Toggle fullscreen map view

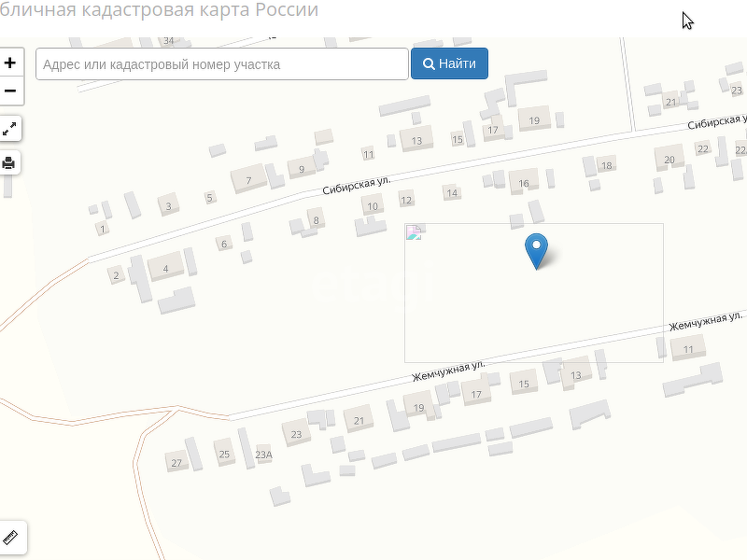tap(9, 128)
